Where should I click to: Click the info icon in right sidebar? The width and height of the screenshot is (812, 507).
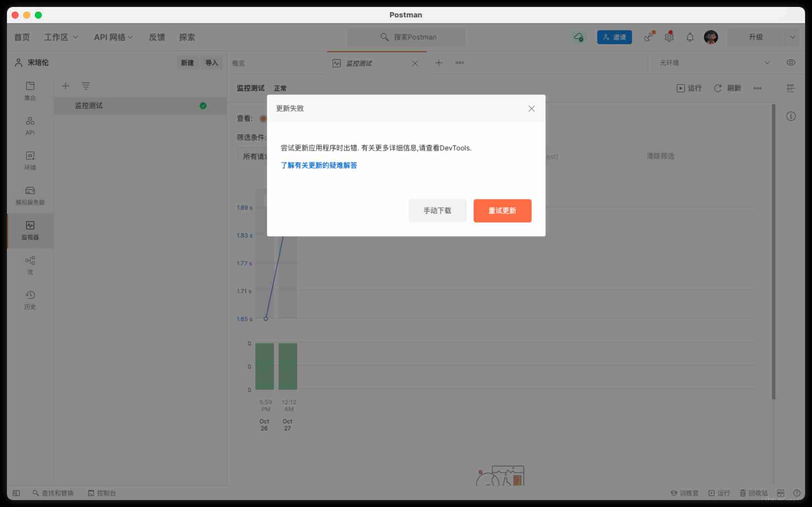coord(791,116)
